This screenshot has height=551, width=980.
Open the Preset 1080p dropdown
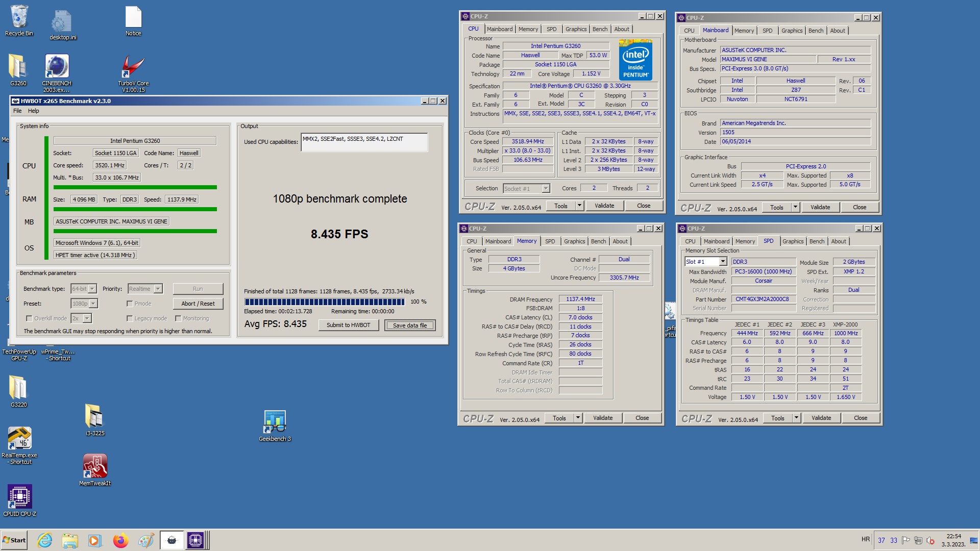point(94,304)
